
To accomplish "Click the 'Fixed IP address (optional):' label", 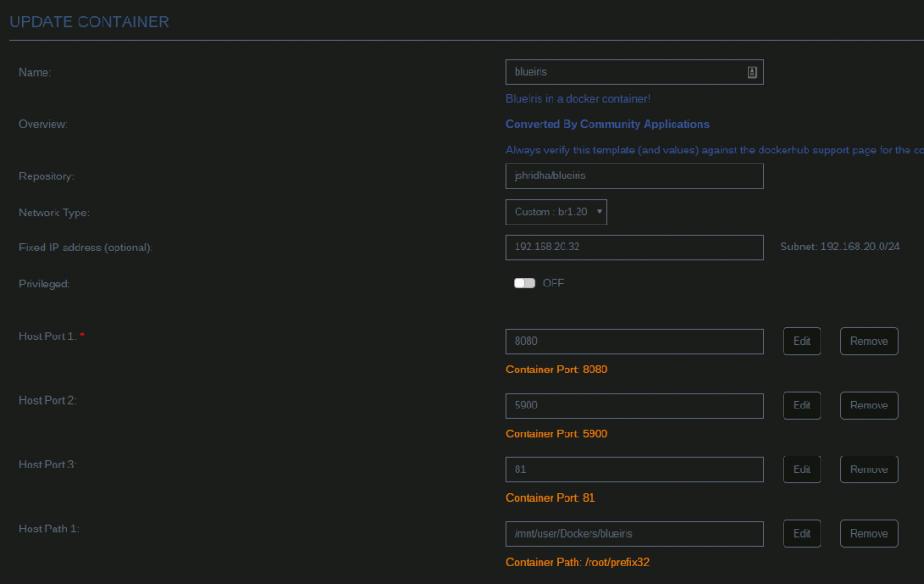I will tap(85, 248).
